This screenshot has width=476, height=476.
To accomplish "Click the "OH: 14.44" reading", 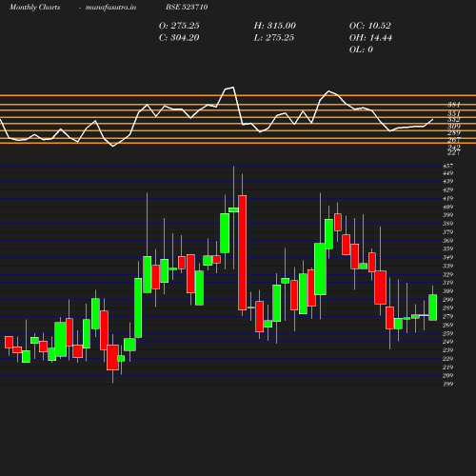I will pyautogui.click(x=370, y=38).
